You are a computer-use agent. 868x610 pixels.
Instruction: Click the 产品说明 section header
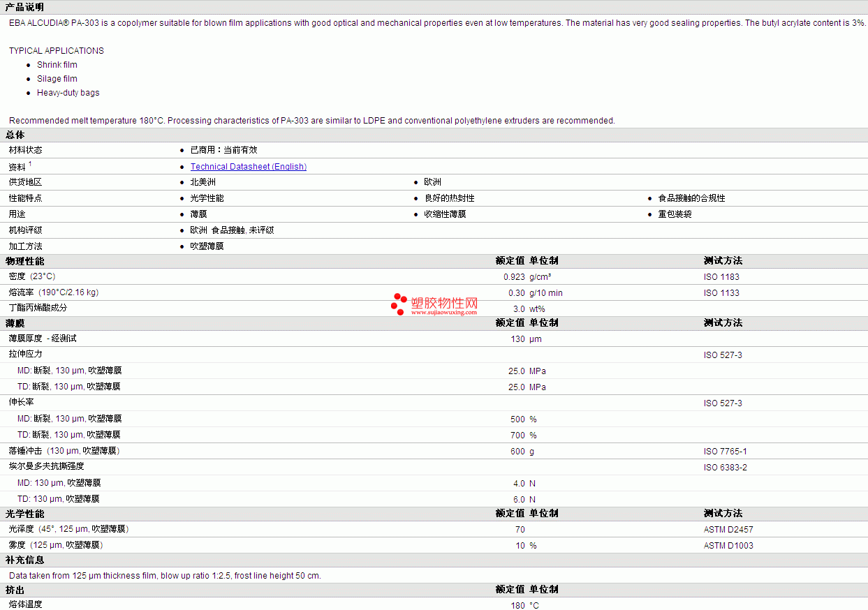[x=24, y=7]
